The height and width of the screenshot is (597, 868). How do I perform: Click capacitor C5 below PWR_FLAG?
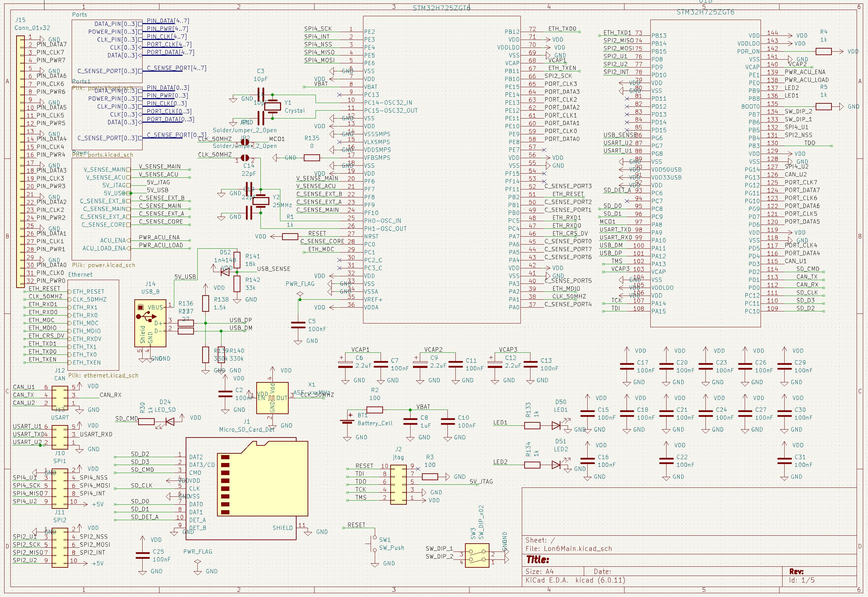tap(298, 325)
